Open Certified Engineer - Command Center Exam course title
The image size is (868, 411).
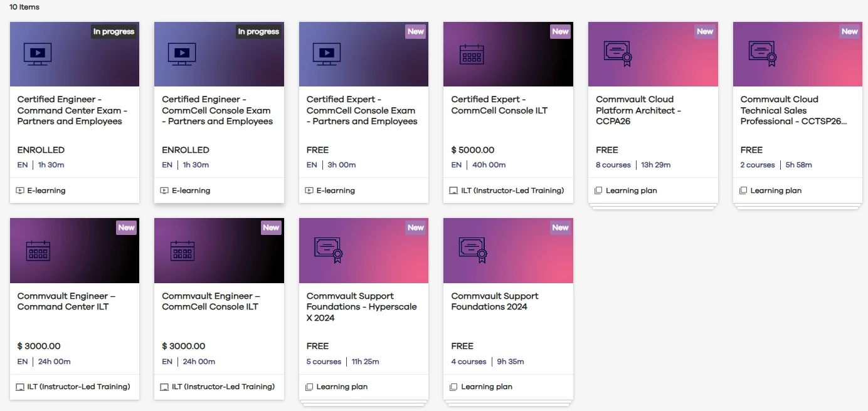pos(73,110)
